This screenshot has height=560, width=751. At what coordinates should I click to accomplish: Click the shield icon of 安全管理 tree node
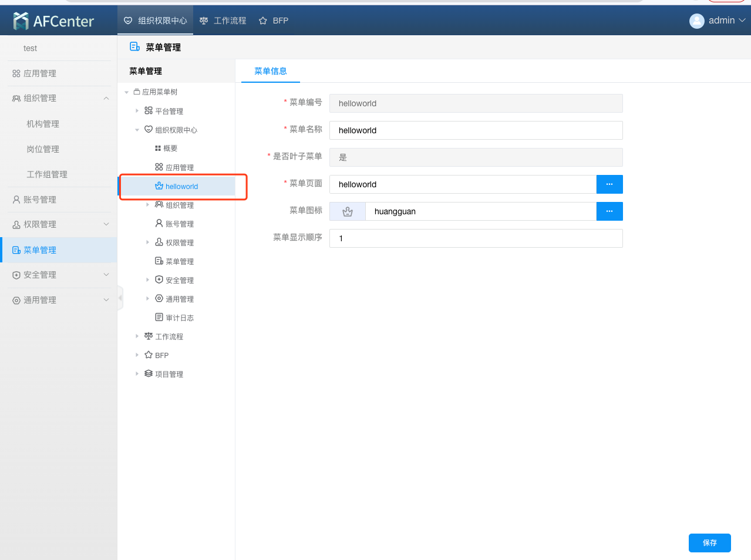tap(159, 280)
